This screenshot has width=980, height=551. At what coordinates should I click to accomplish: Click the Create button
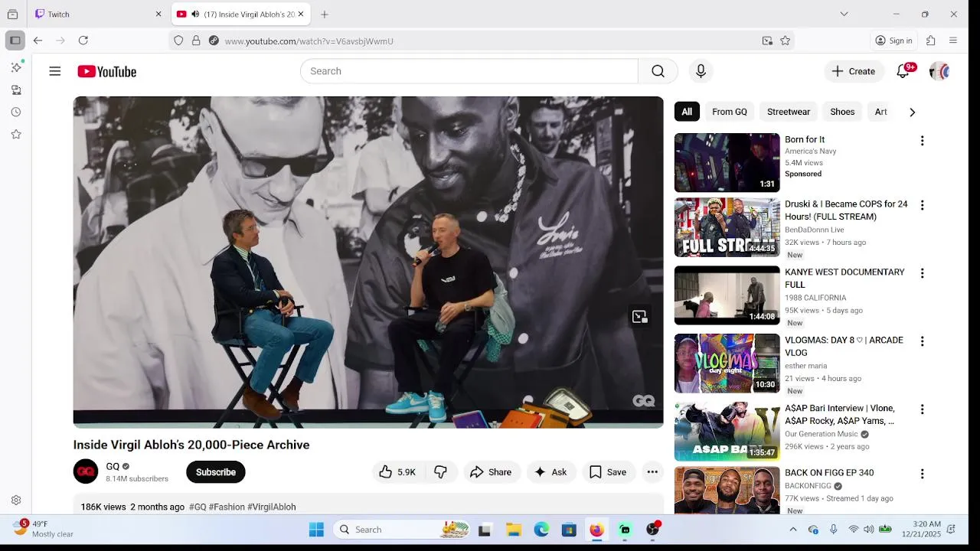(854, 71)
